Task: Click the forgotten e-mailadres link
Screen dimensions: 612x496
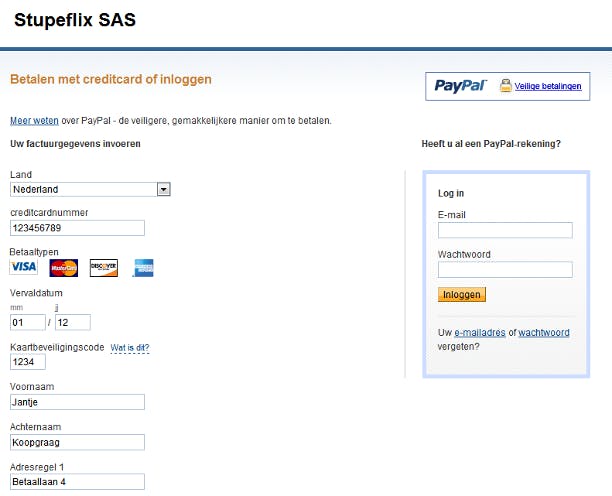Action: click(x=479, y=333)
